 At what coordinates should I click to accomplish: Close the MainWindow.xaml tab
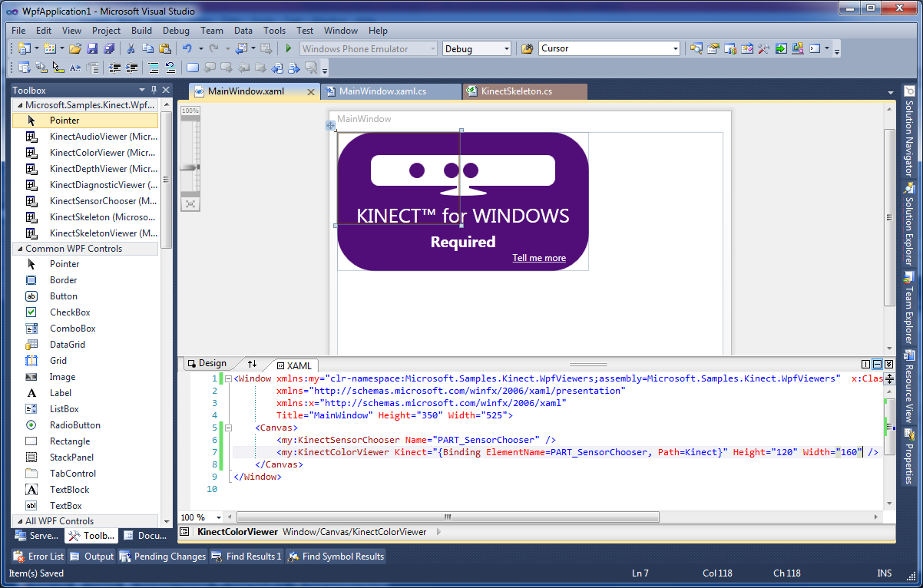311,92
